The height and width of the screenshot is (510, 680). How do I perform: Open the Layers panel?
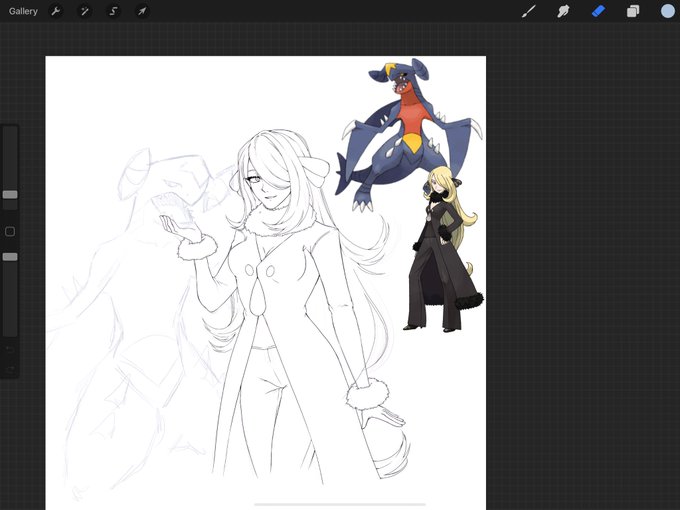click(x=633, y=11)
